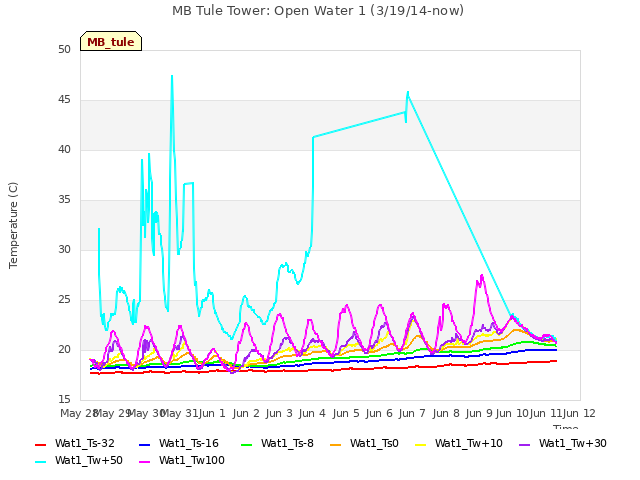
Task: Click the Jun 5 x-axis tick label
Action: (346, 413)
